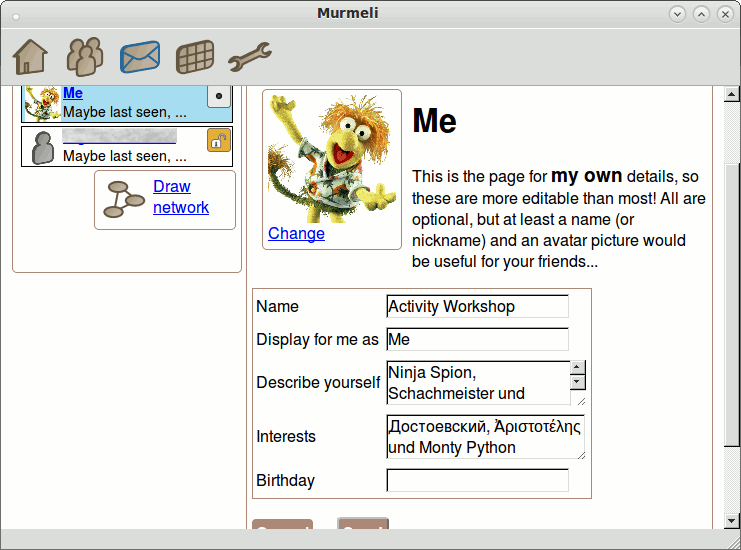This screenshot has height=550, width=741.
Task: Open the calendar grid icon
Action: coord(195,57)
